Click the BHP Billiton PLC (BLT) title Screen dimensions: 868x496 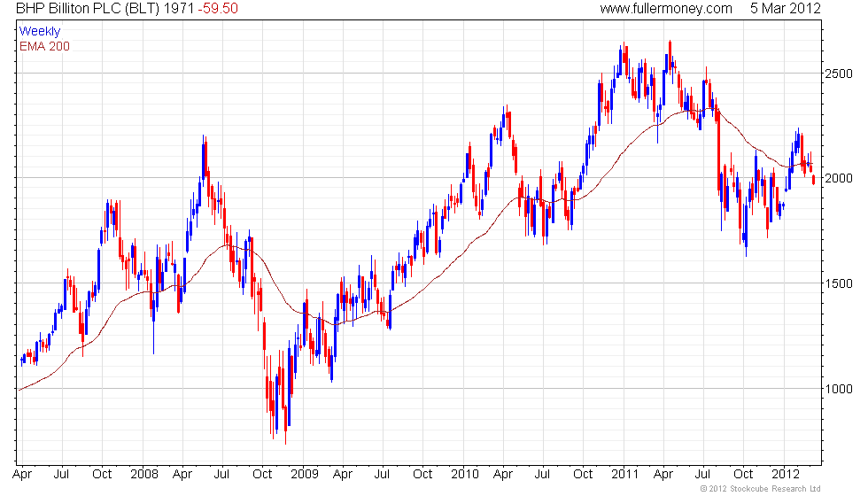tap(88, 8)
